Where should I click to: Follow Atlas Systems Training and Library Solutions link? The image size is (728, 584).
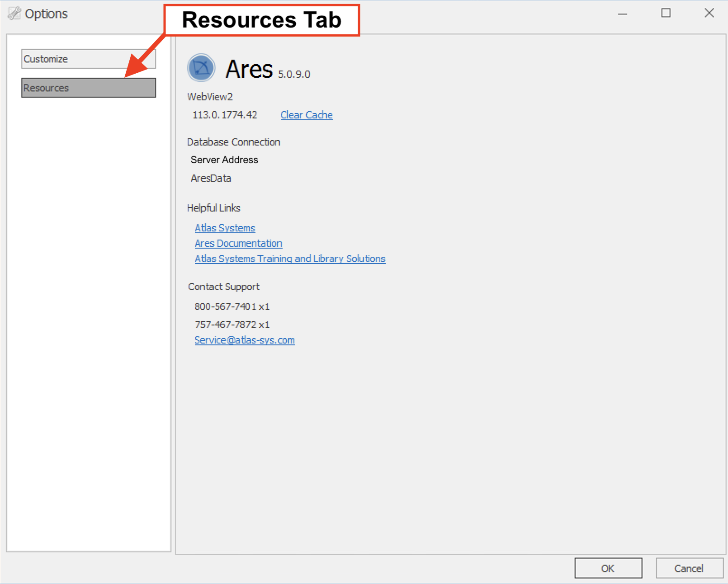coord(290,259)
